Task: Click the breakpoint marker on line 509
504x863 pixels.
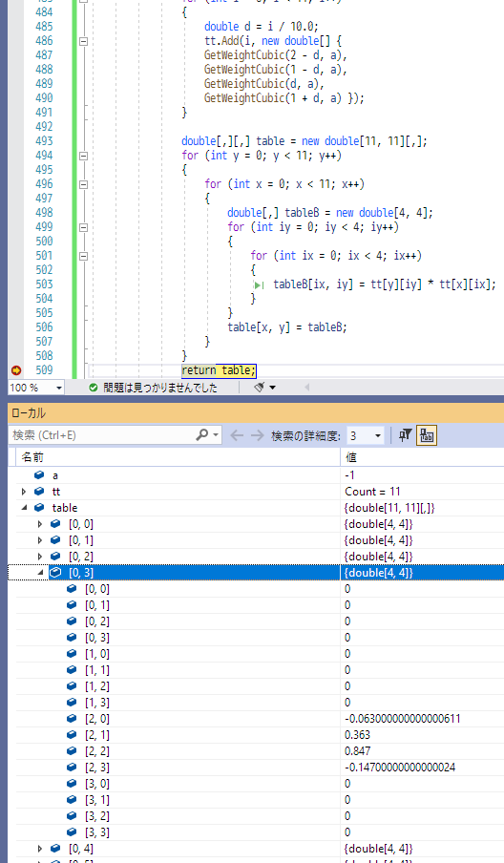Action: (15, 370)
